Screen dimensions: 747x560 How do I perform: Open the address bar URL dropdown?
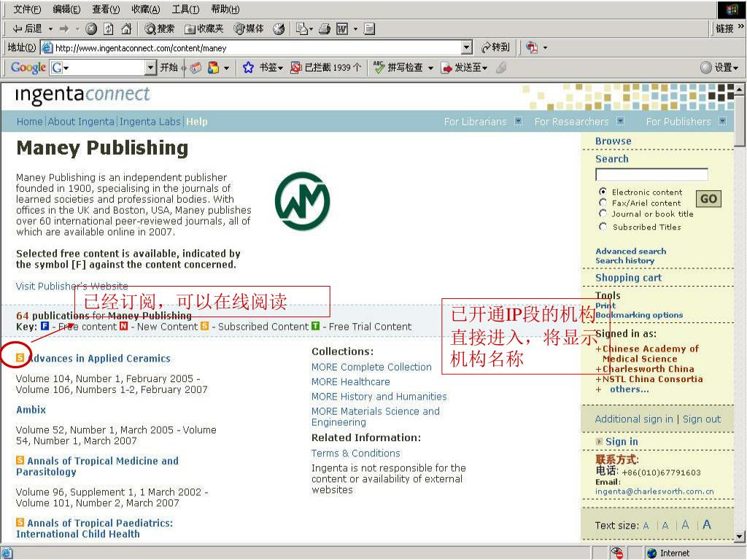(467, 47)
